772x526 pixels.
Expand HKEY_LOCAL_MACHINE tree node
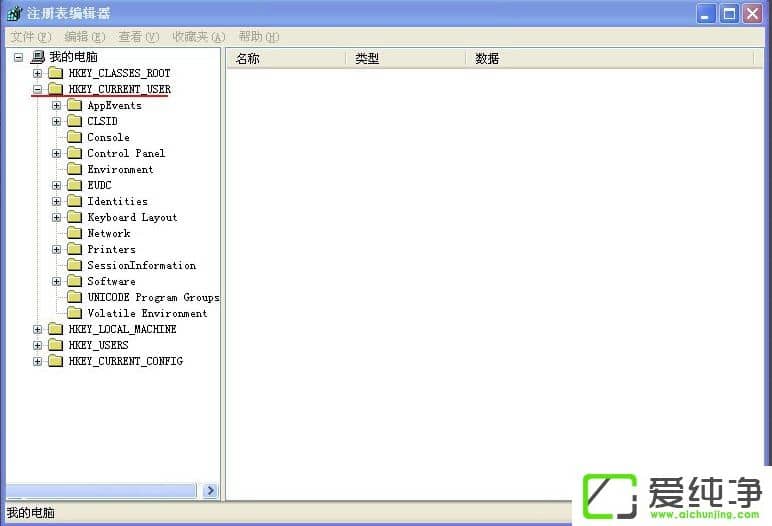37,329
